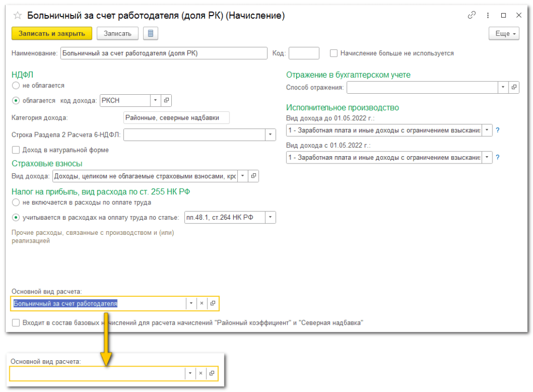533x392 pixels.
Task: Click the report list icon next to Записать
Action: pos(150,34)
